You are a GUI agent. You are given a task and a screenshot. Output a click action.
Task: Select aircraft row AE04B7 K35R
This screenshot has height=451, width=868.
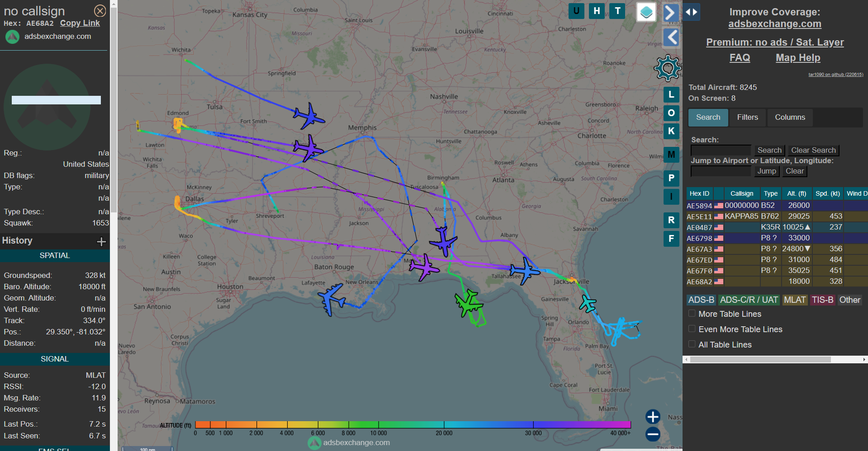point(777,227)
